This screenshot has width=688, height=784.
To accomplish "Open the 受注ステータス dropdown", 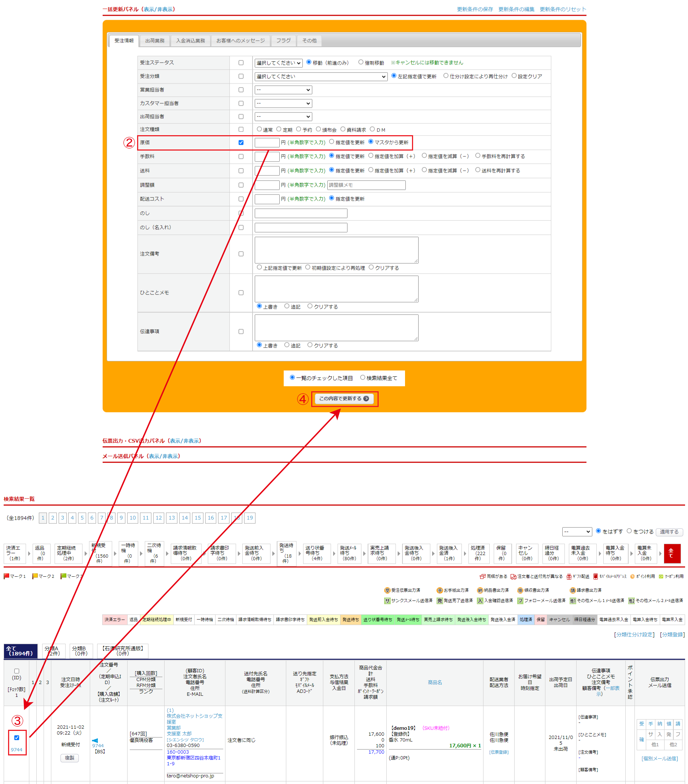I will pos(279,63).
